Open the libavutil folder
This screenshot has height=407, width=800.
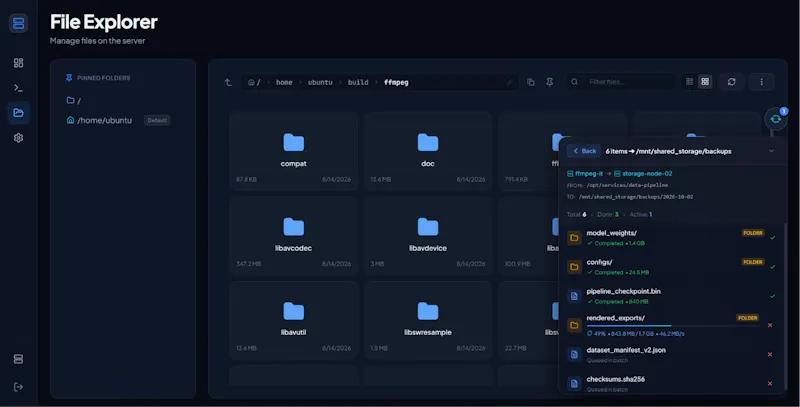[293, 319]
